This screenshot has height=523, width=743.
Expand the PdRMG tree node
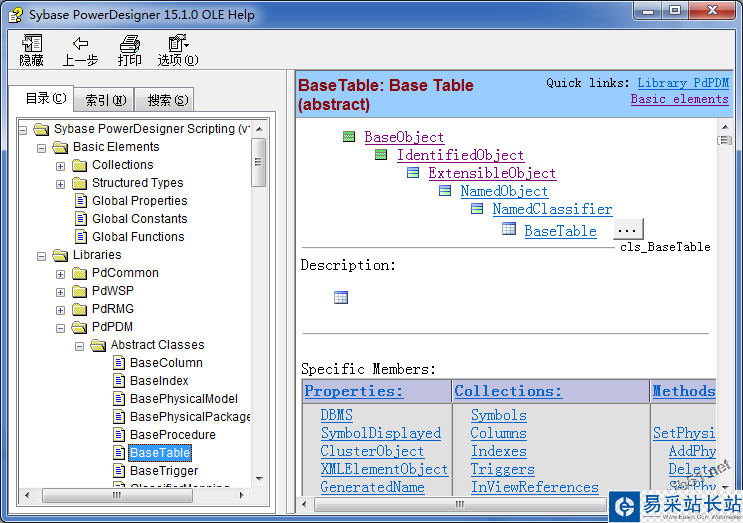coord(60,310)
